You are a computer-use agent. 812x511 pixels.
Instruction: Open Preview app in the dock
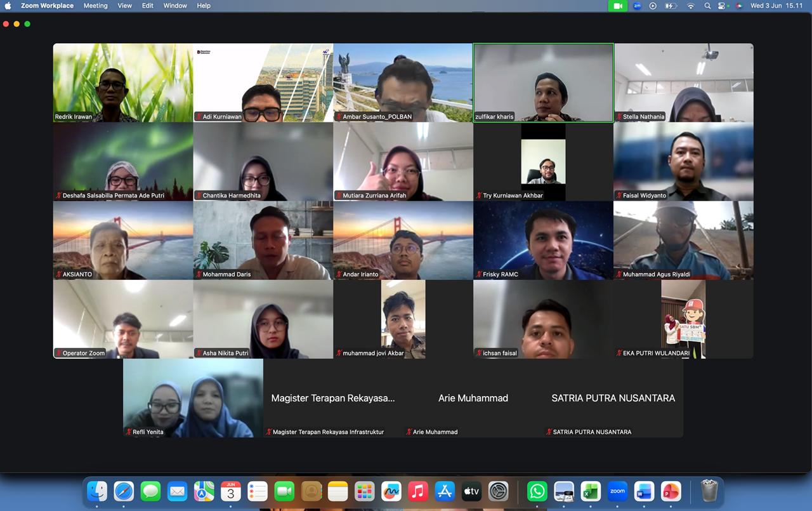(x=564, y=491)
